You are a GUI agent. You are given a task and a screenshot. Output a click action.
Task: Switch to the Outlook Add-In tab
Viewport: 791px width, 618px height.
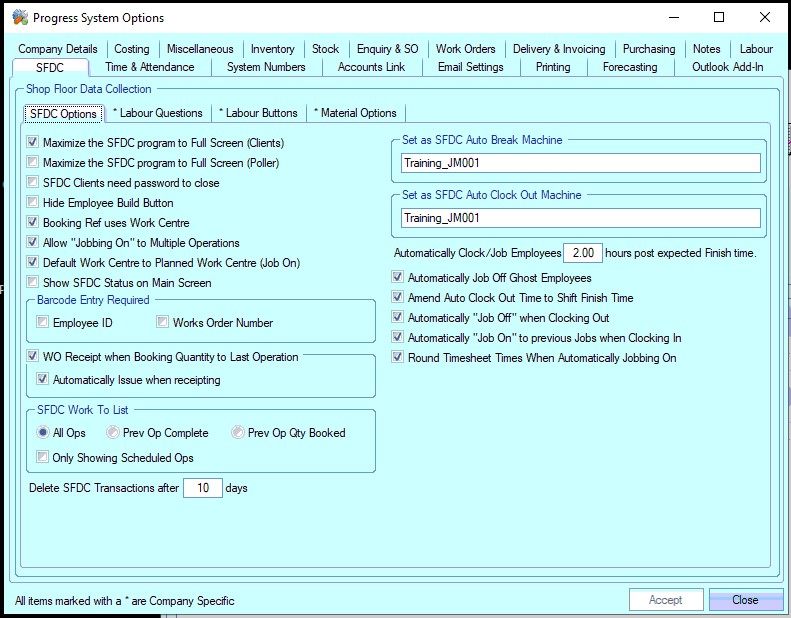click(x=727, y=67)
